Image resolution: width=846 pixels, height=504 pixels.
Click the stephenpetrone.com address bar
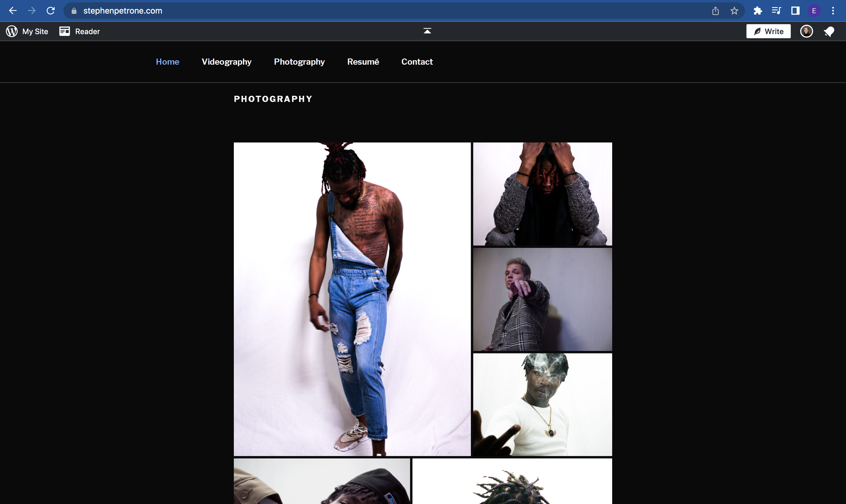[123, 11]
